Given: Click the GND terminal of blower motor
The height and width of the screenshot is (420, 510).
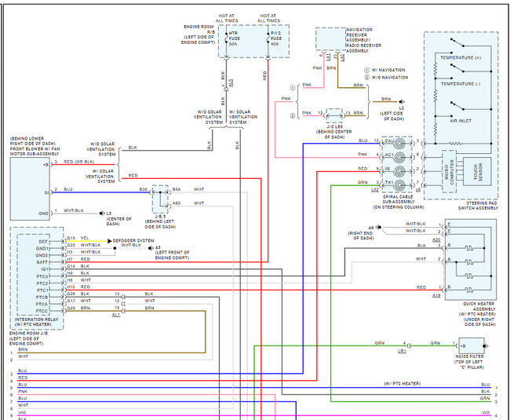Looking at the screenshot, I should [x=44, y=214].
